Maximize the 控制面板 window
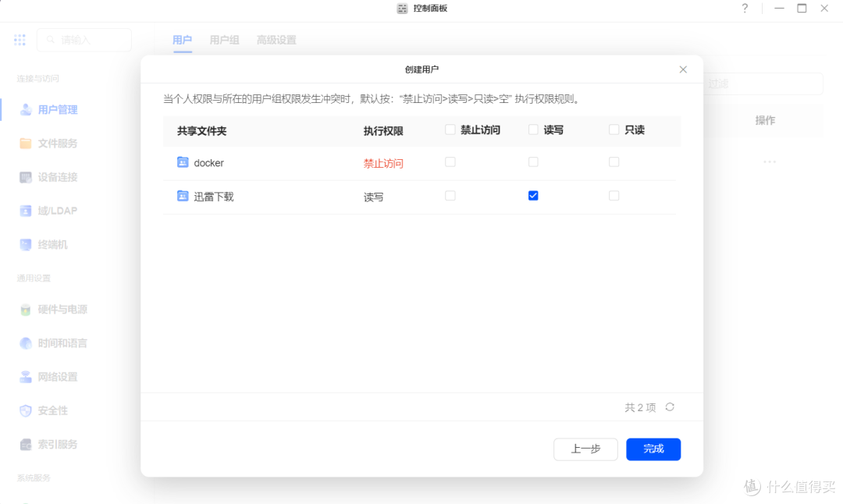Image resolution: width=843 pixels, height=504 pixels. 802,8
